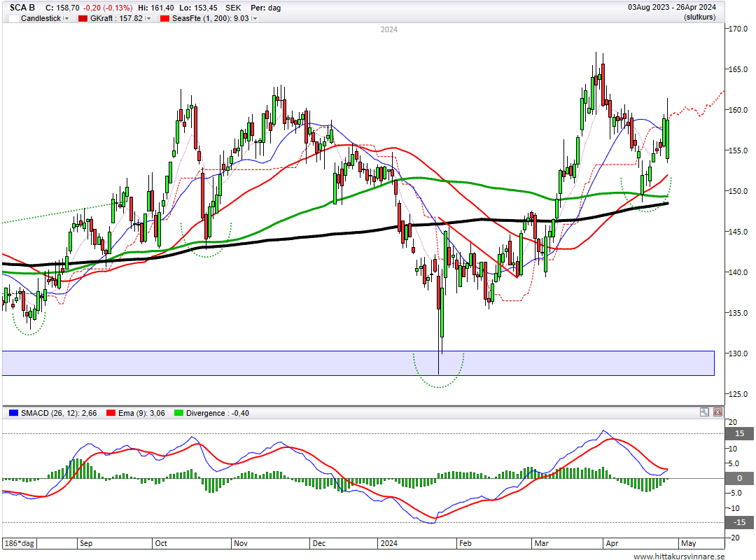Select the GKraft : 157.82 label
756x560 pixels.
pyautogui.click(x=117, y=18)
